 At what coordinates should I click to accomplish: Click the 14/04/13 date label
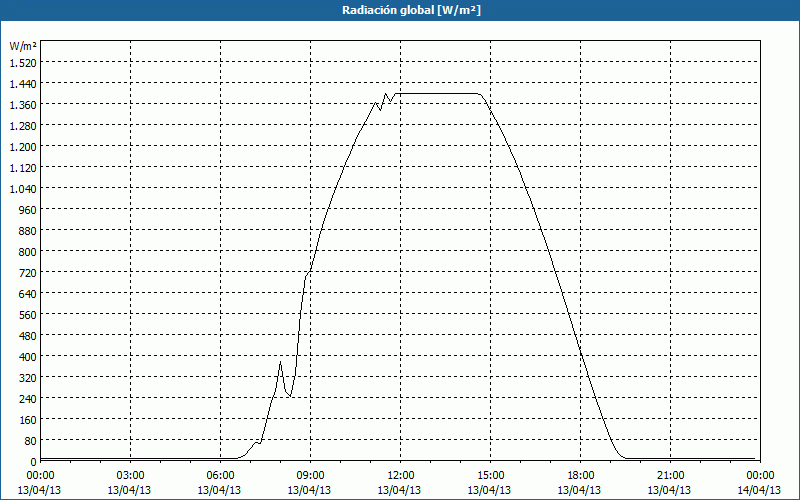click(x=759, y=490)
